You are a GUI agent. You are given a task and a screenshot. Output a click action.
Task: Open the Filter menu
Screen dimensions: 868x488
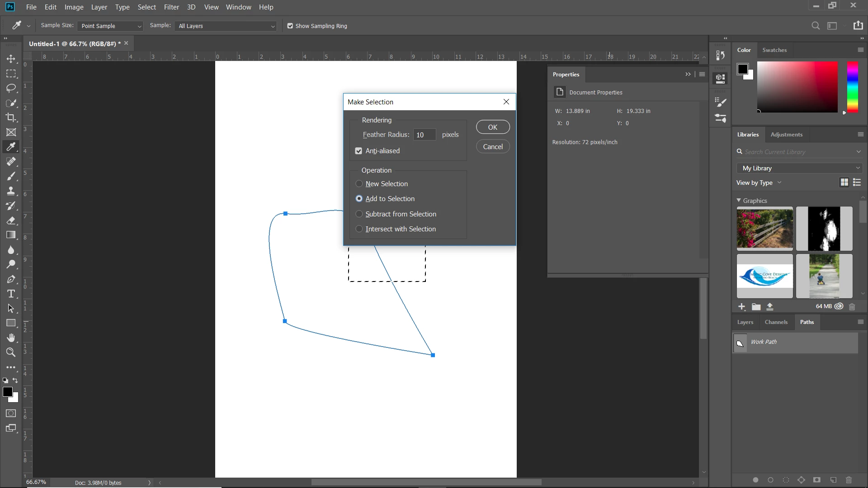tap(171, 7)
